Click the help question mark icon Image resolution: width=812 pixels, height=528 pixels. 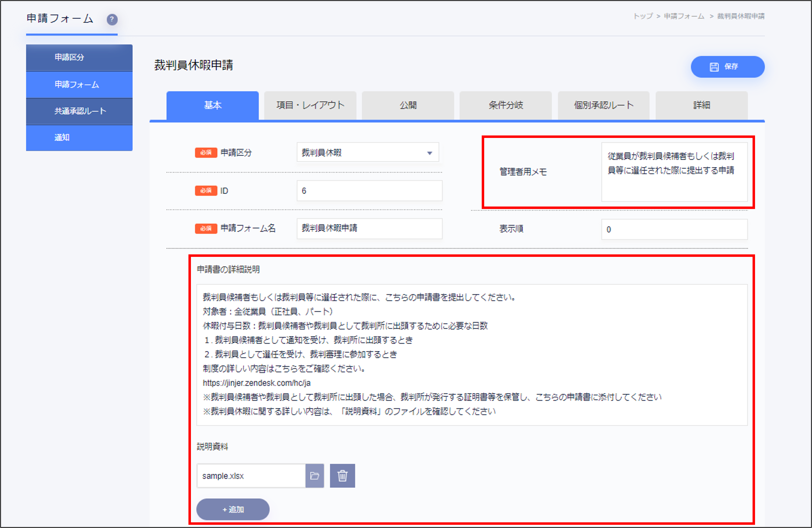(112, 19)
